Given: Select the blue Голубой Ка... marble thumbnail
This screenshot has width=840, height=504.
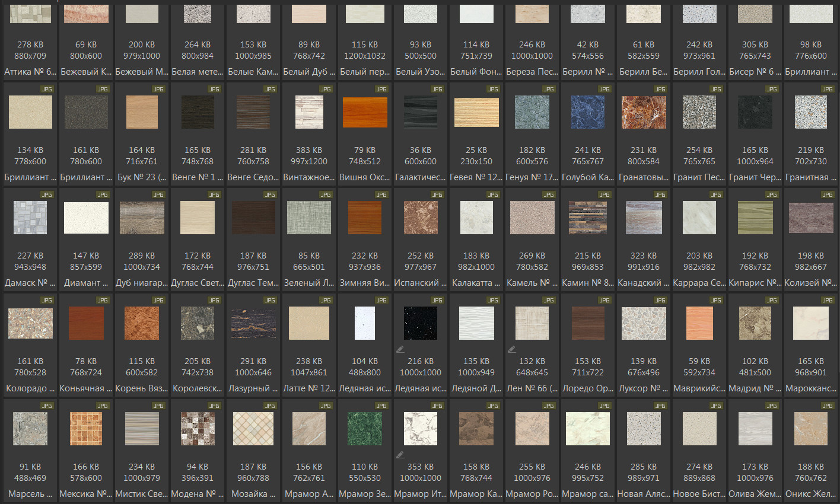Looking at the screenshot, I should (588, 112).
